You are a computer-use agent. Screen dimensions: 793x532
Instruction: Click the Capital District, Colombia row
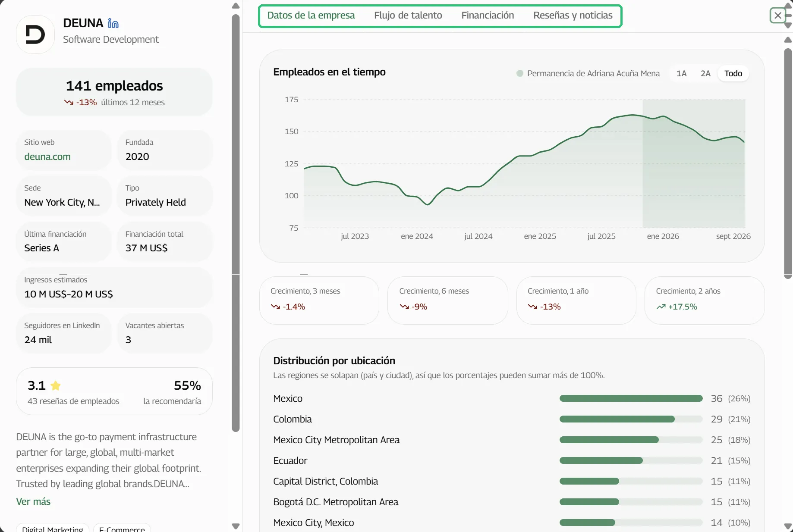pos(512,481)
